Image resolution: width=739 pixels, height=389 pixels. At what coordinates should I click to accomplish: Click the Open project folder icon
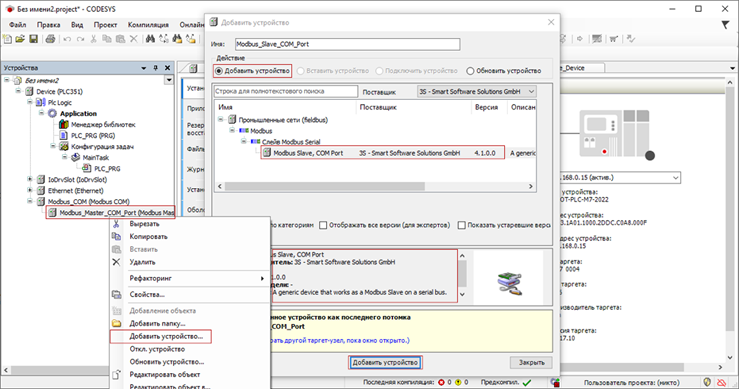pos(20,39)
